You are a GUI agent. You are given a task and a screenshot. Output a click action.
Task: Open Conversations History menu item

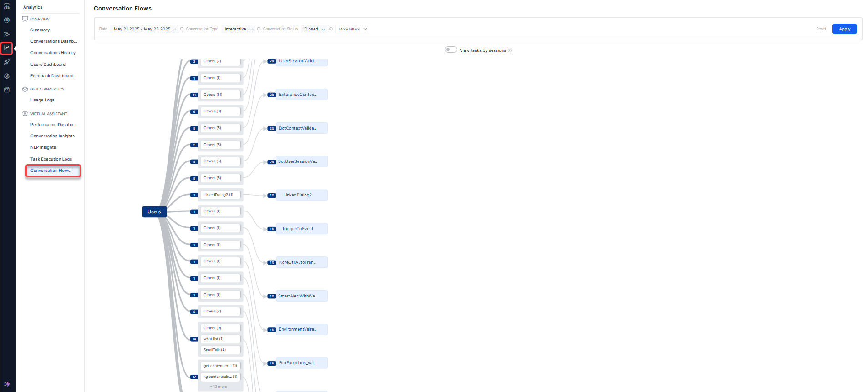[53, 53]
